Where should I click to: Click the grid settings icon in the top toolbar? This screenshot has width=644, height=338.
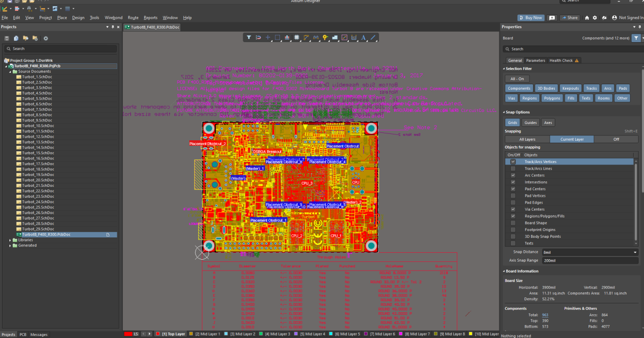pyautogui.click(x=68, y=8)
